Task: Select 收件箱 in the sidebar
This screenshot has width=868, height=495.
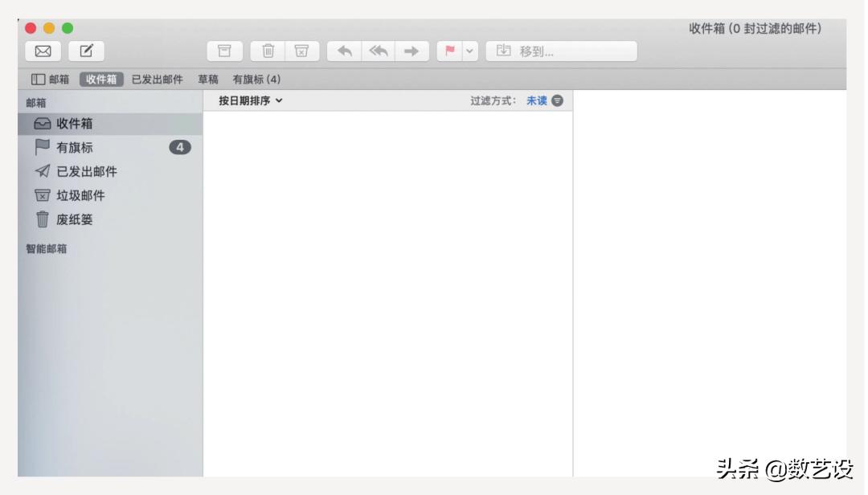Action: tap(110, 124)
